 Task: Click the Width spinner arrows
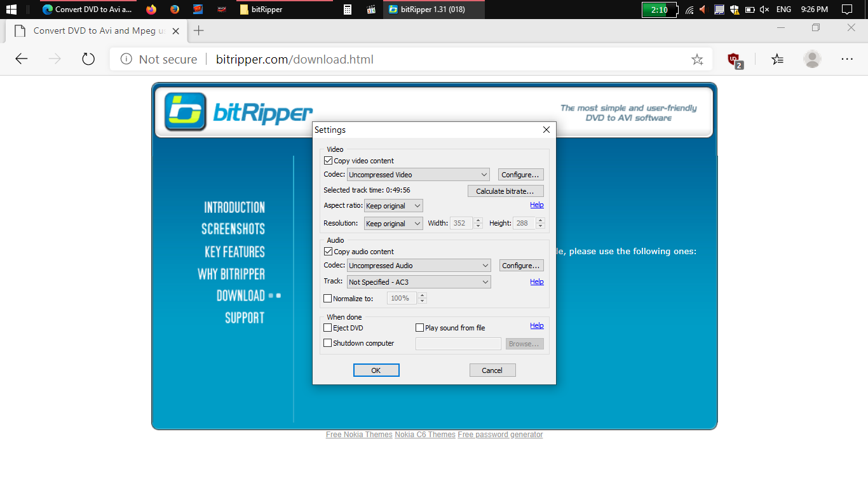(x=477, y=223)
